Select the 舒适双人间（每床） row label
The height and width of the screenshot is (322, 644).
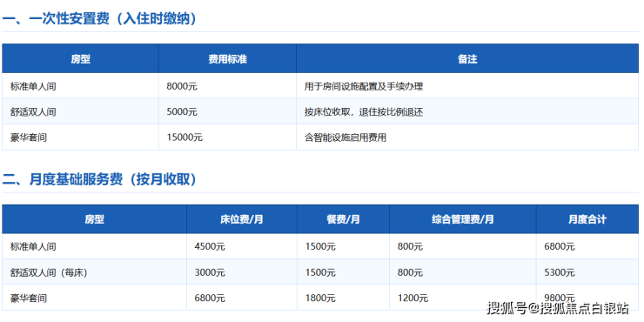[x=50, y=272]
